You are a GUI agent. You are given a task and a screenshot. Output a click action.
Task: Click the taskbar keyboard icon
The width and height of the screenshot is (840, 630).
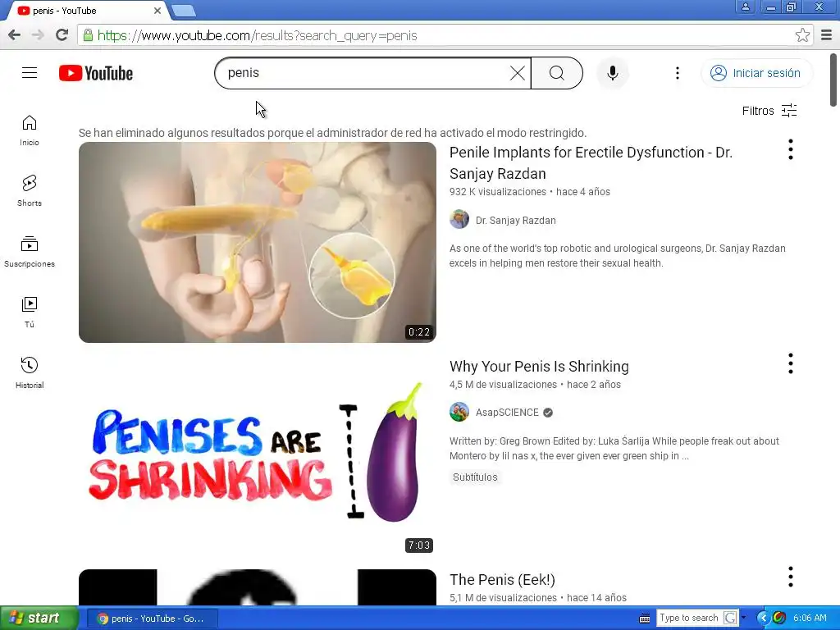[x=645, y=619]
